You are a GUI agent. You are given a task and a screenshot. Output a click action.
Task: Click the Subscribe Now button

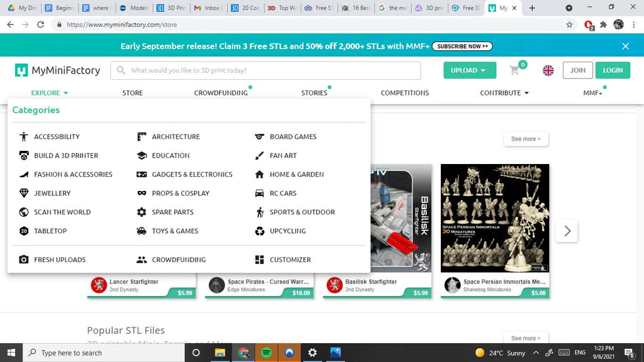(462, 47)
